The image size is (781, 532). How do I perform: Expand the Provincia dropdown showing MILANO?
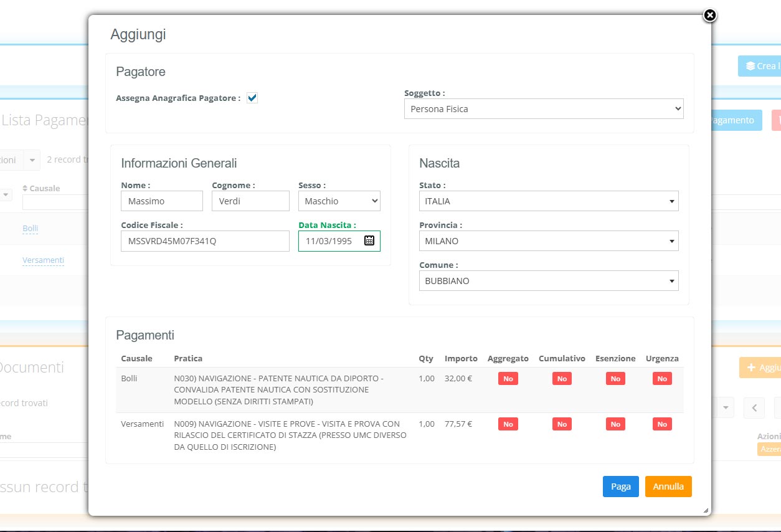pos(548,241)
